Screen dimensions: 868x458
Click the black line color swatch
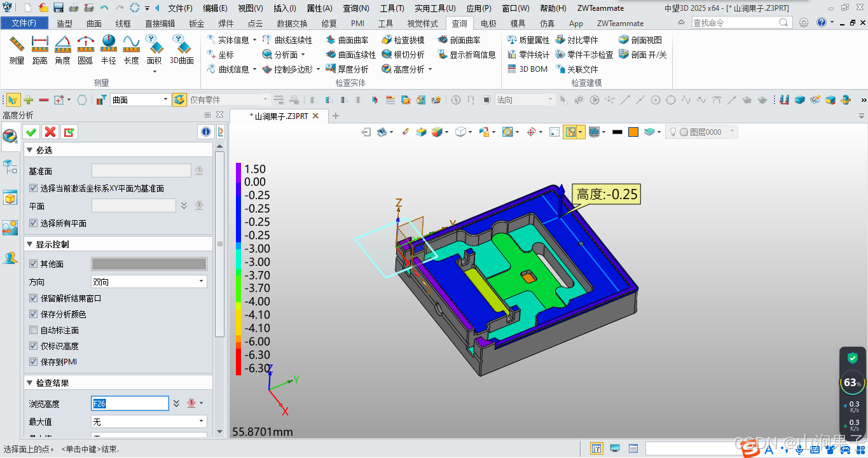(x=617, y=132)
